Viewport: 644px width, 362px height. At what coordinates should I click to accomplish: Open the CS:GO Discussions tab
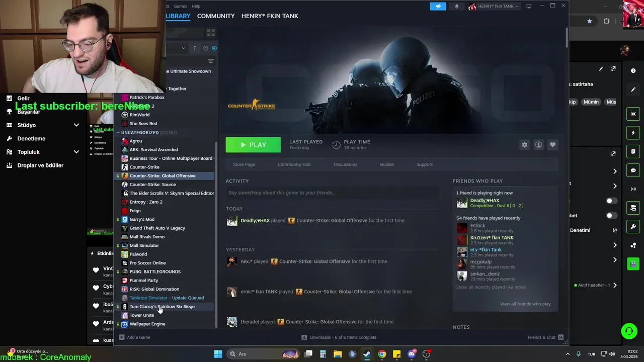pos(345,164)
